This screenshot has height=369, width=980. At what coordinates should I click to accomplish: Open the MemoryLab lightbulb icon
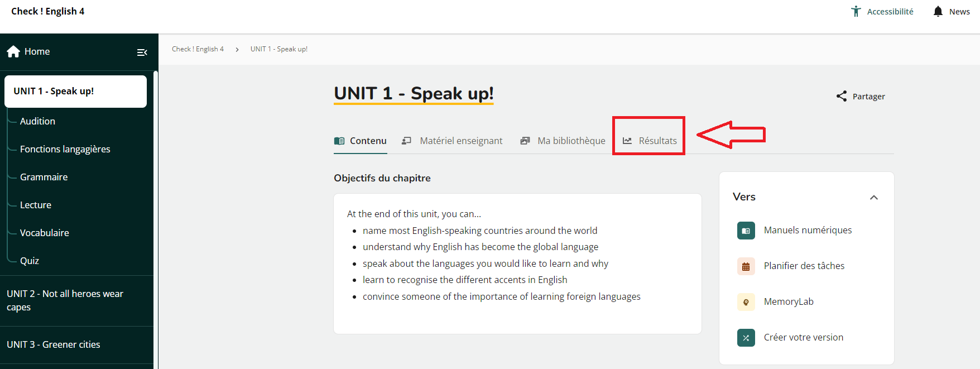coord(746,302)
